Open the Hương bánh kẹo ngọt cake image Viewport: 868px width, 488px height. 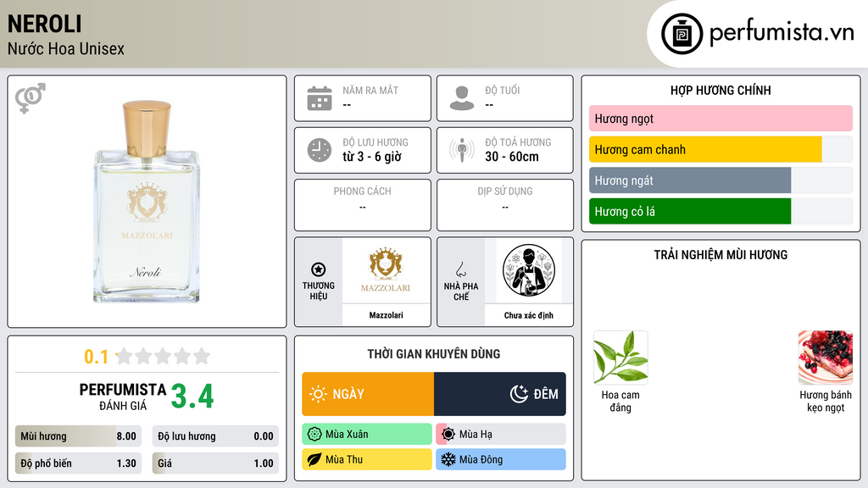pos(826,358)
